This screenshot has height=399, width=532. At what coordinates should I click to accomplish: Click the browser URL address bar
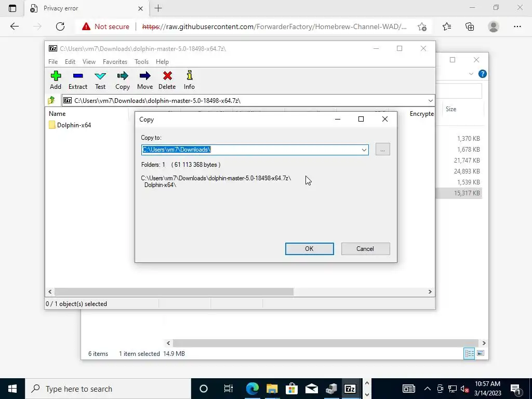pos(274,26)
